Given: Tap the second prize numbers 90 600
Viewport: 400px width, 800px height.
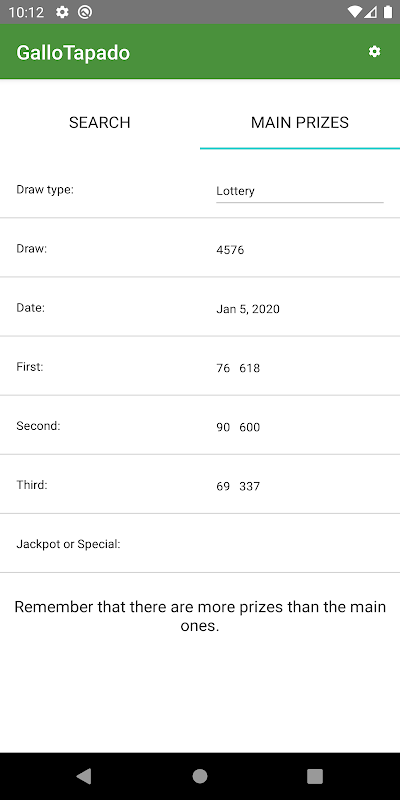Looking at the screenshot, I should point(238,427).
